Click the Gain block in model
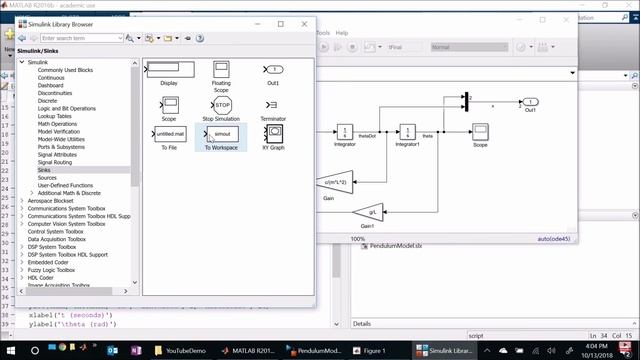The width and height of the screenshot is (640, 360). 336,182
